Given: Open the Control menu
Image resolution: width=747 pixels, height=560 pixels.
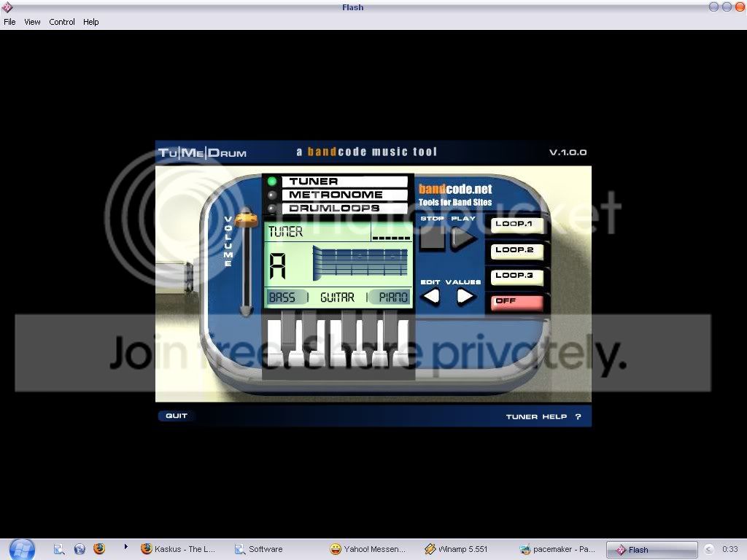Looking at the screenshot, I should click(62, 22).
